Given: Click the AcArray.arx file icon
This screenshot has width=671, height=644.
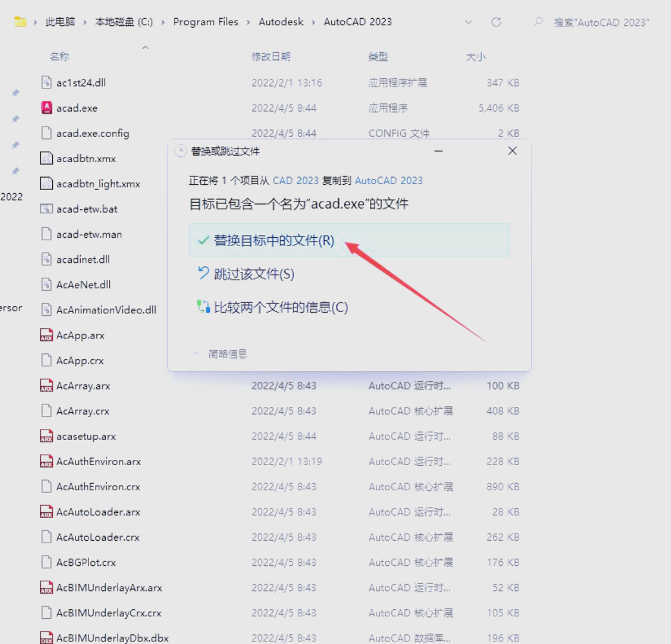Looking at the screenshot, I should point(46,385).
